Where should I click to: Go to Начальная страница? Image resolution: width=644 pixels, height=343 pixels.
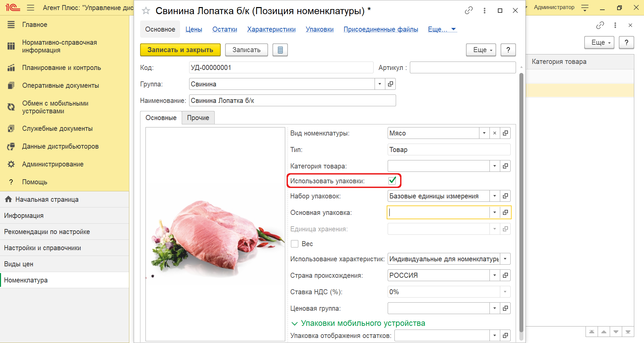pos(65,199)
